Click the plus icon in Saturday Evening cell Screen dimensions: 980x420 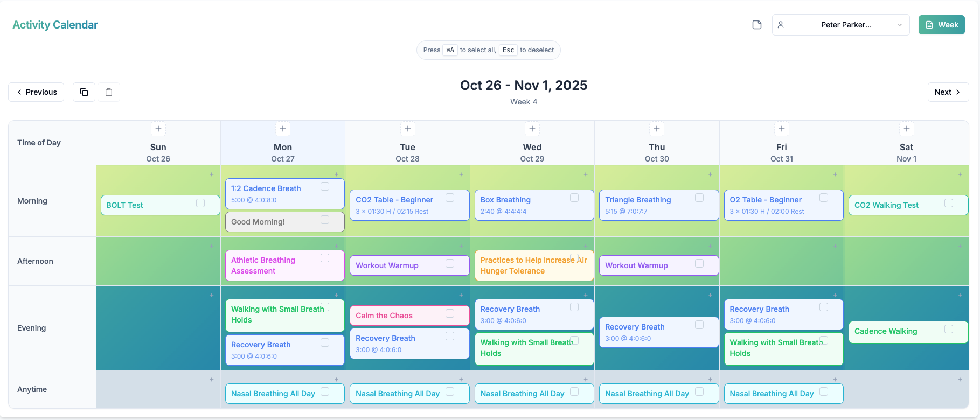point(960,295)
